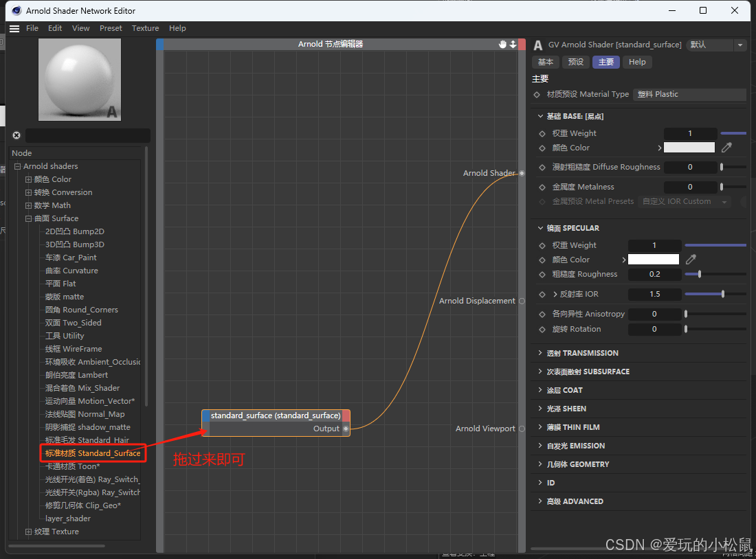The height and width of the screenshot is (559, 756).
Task: Select the standard_surface node title
Action: 276,415
